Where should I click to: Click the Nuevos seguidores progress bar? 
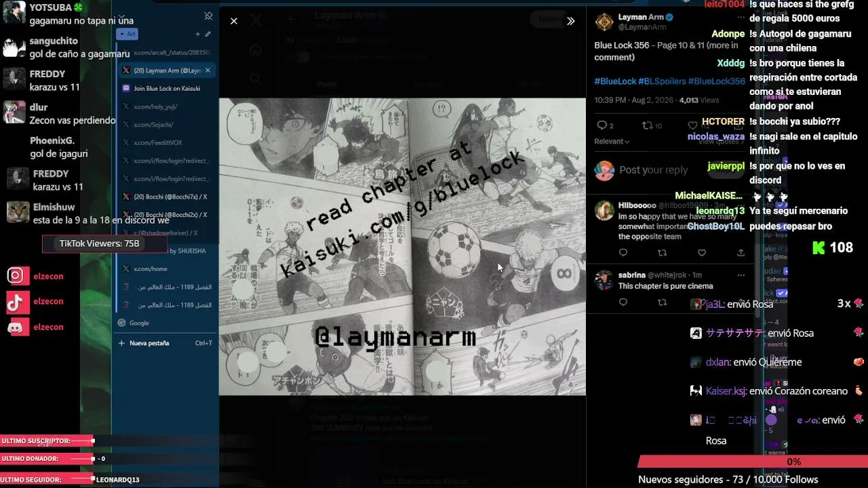[753, 462]
